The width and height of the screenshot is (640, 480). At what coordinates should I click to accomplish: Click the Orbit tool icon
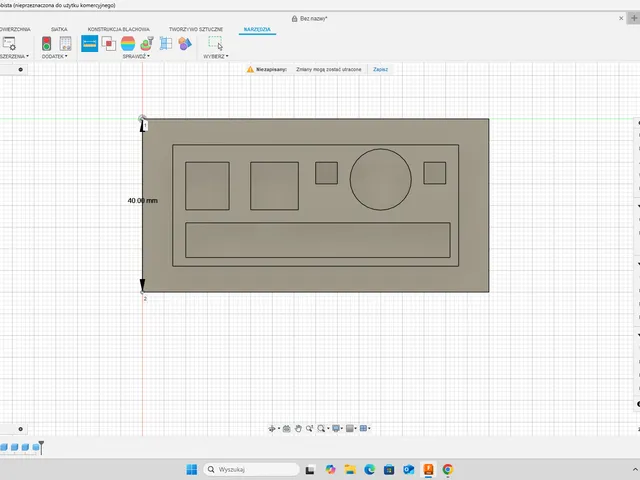[272, 429]
